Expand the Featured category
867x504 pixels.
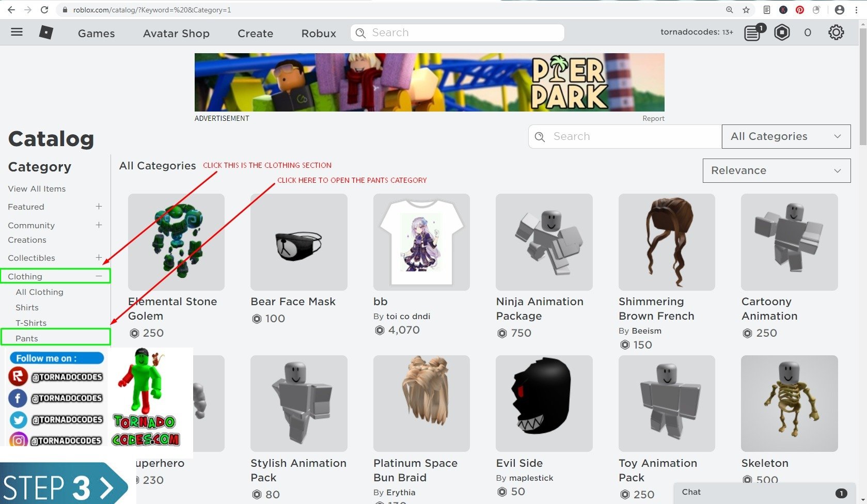click(x=99, y=207)
